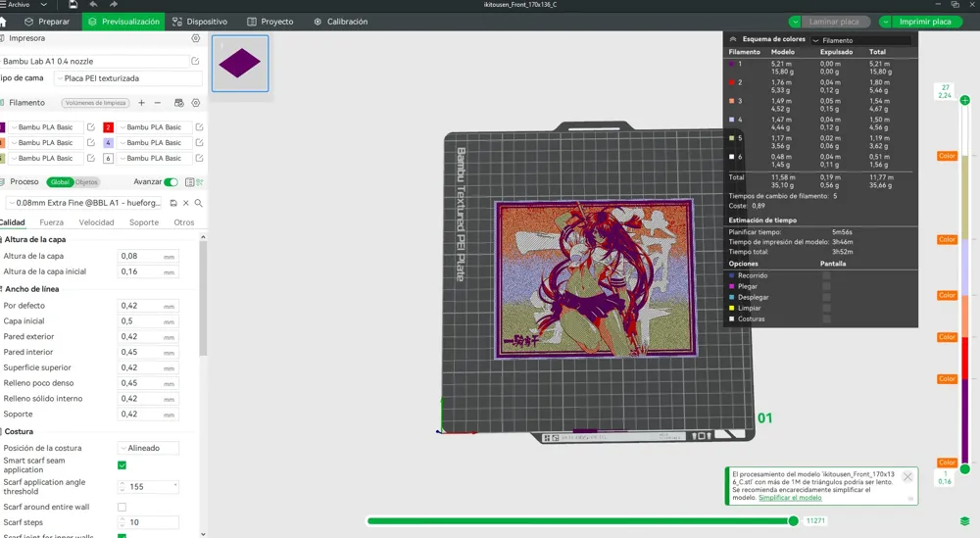
Task: Edit the Bambu Lab A1 printer preset
Action: 196,61
